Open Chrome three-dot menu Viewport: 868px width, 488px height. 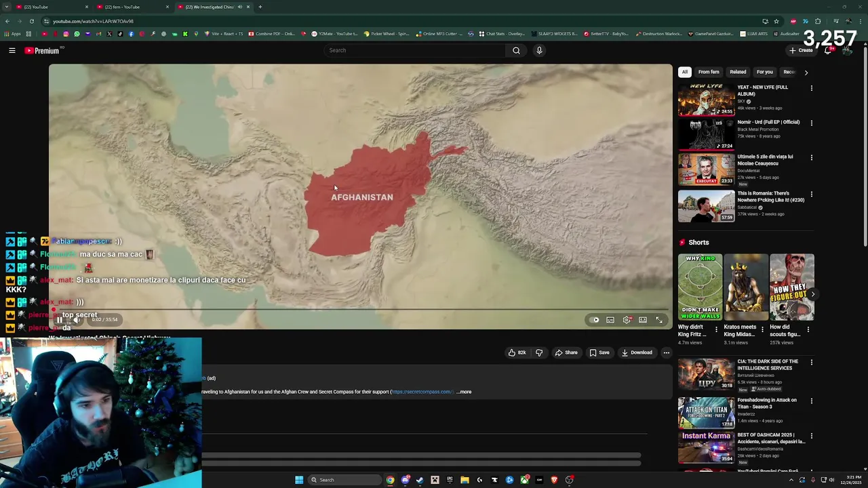pyautogui.click(x=860, y=21)
